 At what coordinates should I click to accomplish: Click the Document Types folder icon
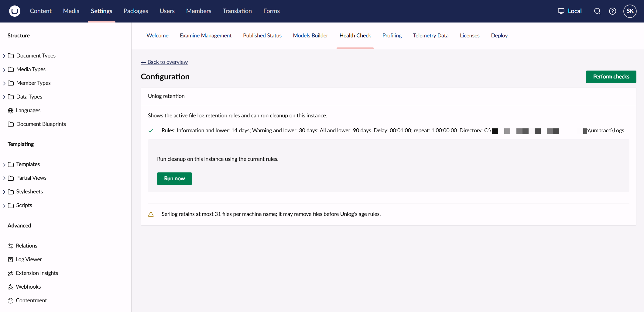point(11,56)
